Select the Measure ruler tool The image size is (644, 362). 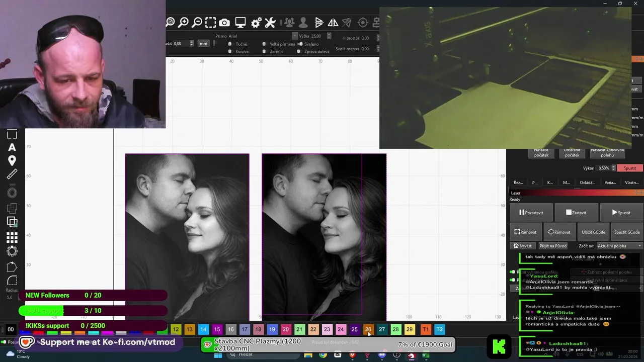pyautogui.click(x=12, y=174)
